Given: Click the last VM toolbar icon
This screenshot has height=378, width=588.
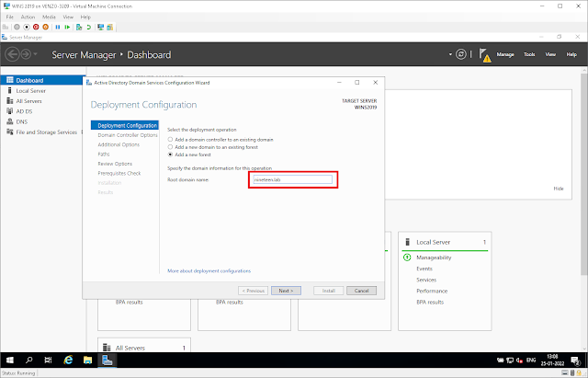Looking at the screenshot, I should point(110,27).
